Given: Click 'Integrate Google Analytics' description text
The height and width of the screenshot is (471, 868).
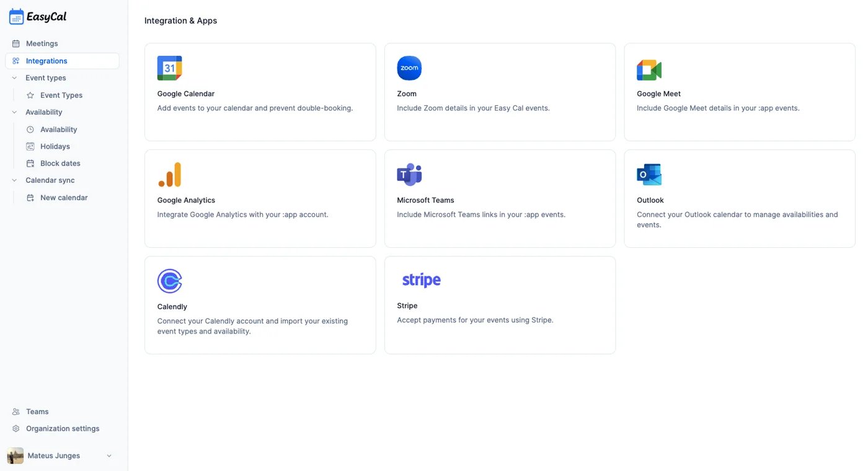Looking at the screenshot, I should pos(243,215).
